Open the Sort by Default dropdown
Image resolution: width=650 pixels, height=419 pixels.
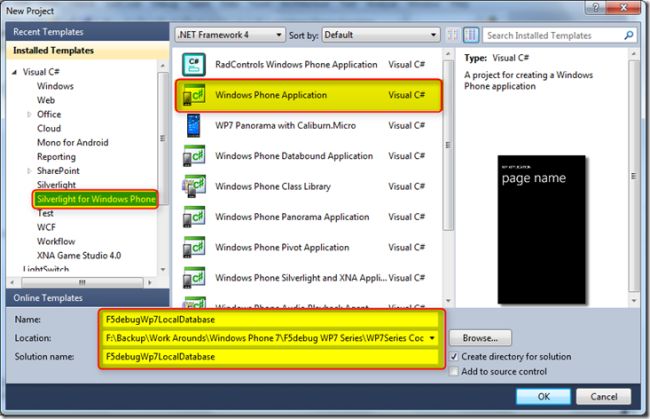381,35
